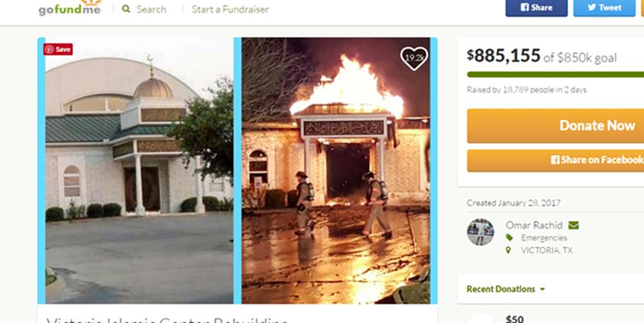Click the magnifier search icon
644x323 pixels.
(x=126, y=8)
